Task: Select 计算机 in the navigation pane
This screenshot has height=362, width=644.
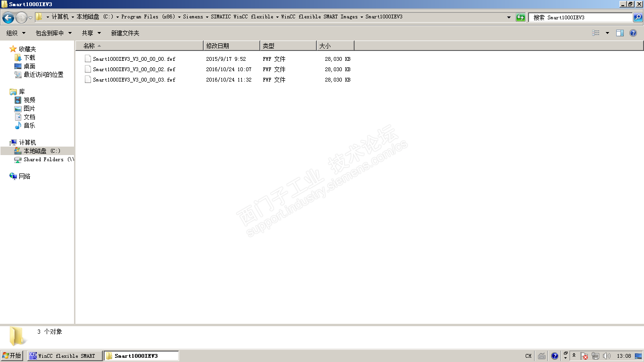Action: pos(27,142)
